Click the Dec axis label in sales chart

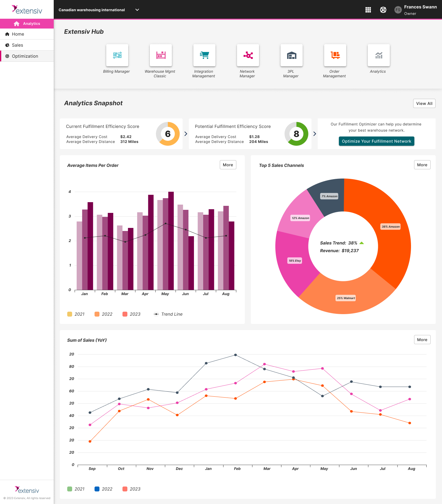[x=179, y=469]
